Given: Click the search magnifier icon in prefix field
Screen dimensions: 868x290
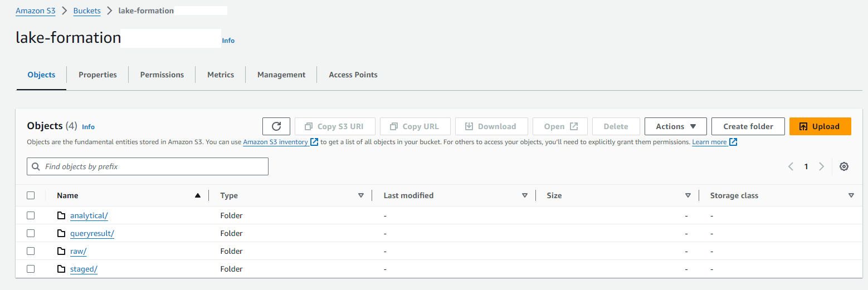Looking at the screenshot, I should point(36,166).
